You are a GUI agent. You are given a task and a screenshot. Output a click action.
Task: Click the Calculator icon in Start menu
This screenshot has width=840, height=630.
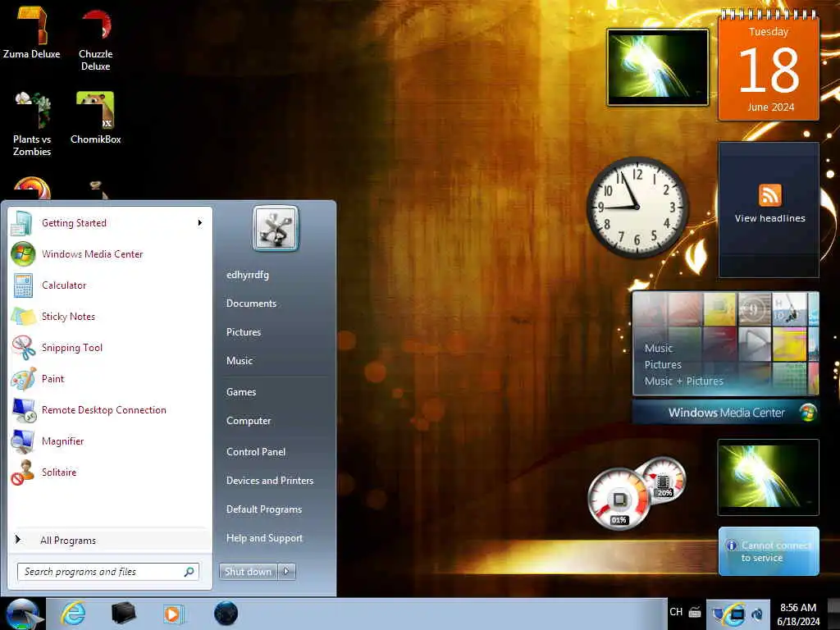(x=23, y=285)
